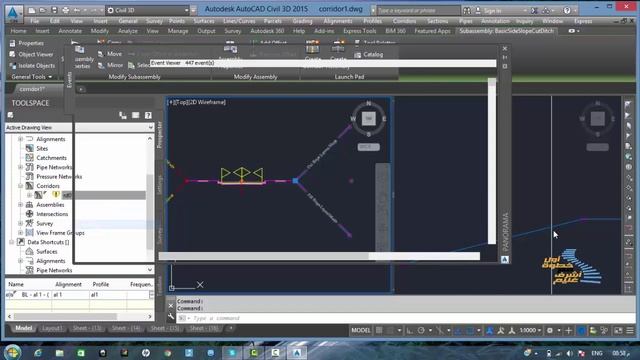This screenshot has width=640, height=360.
Task: Switch to the Layout1 tab
Action: pyautogui.click(x=52, y=328)
